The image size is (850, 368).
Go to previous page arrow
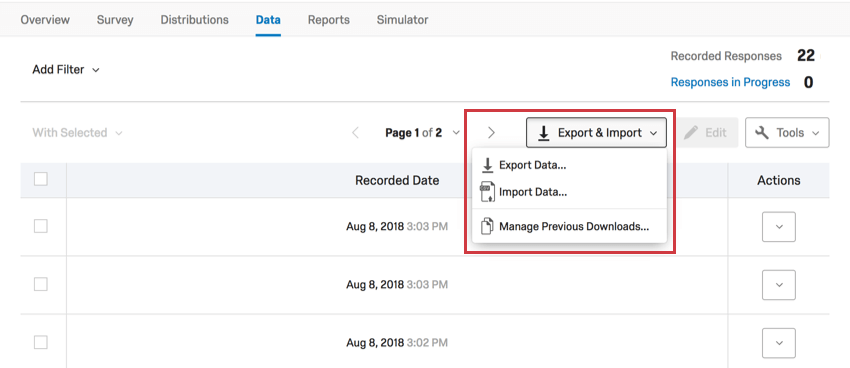(356, 133)
